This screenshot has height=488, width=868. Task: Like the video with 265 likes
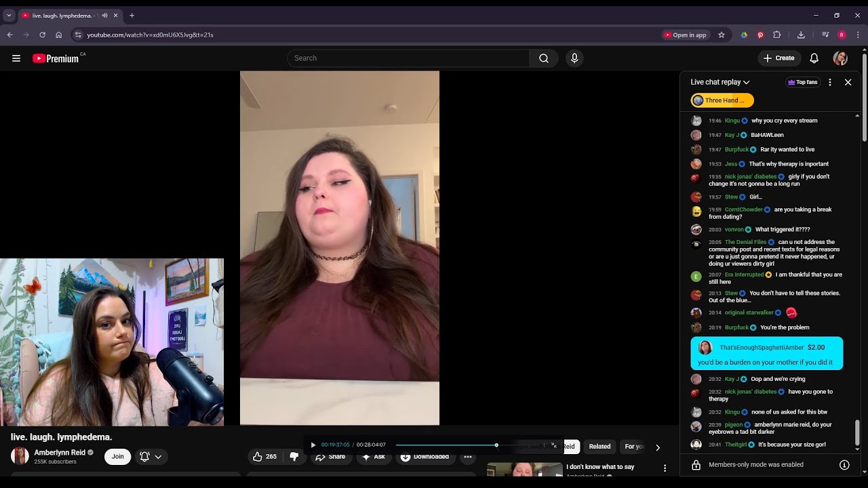(264, 457)
